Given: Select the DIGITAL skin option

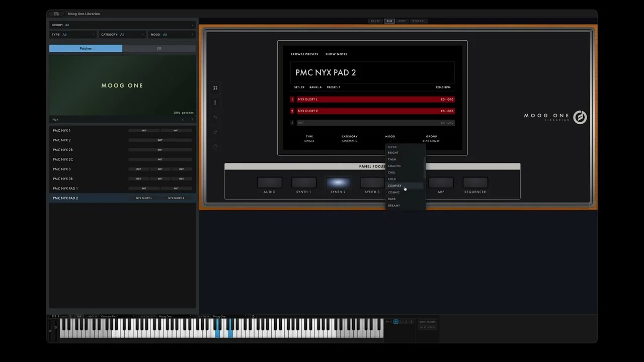Looking at the screenshot, I should click(x=419, y=21).
